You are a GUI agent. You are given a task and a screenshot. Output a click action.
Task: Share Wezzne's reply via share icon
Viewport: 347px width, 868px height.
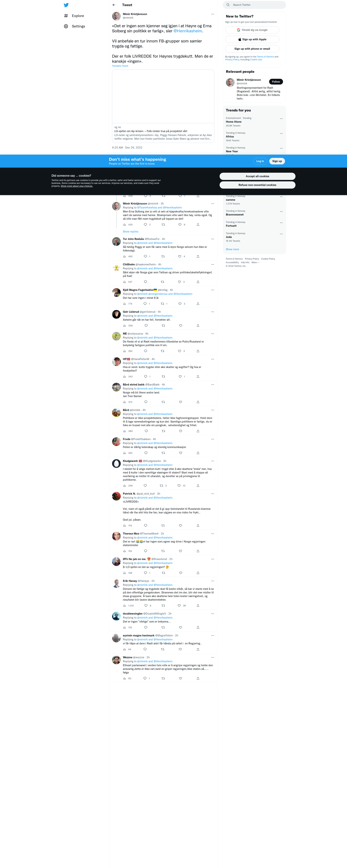[x=198, y=678]
